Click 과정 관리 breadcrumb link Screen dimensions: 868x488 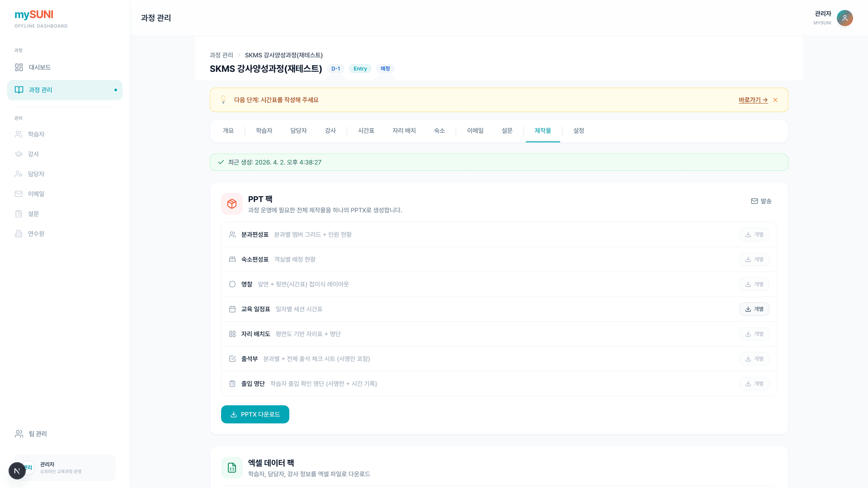point(221,55)
